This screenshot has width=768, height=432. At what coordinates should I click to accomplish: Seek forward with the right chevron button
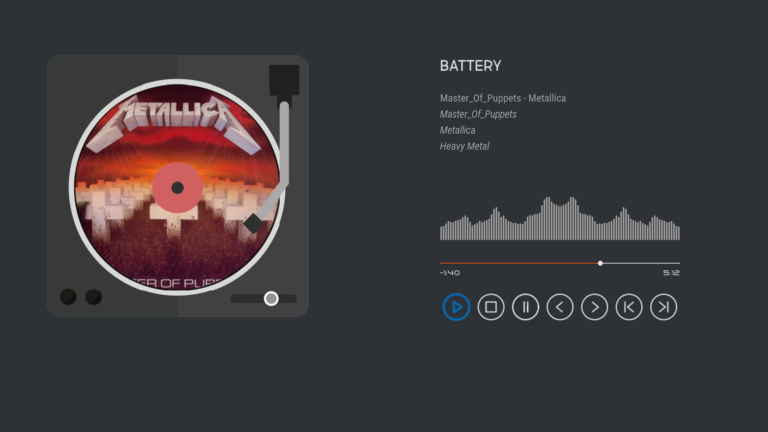click(x=595, y=307)
